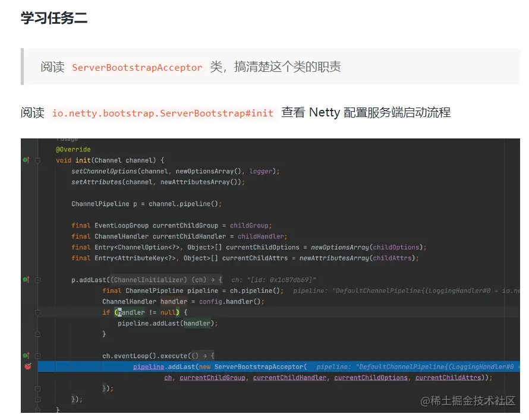This screenshot has width=529, height=420.
Task: Click the purple childHandler field reference
Action: click(x=261, y=236)
